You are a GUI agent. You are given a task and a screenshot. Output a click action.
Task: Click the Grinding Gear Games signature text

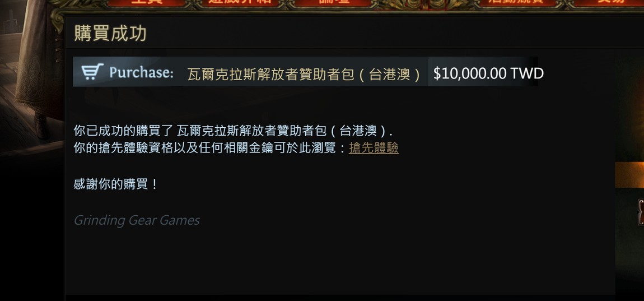click(x=136, y=220)
